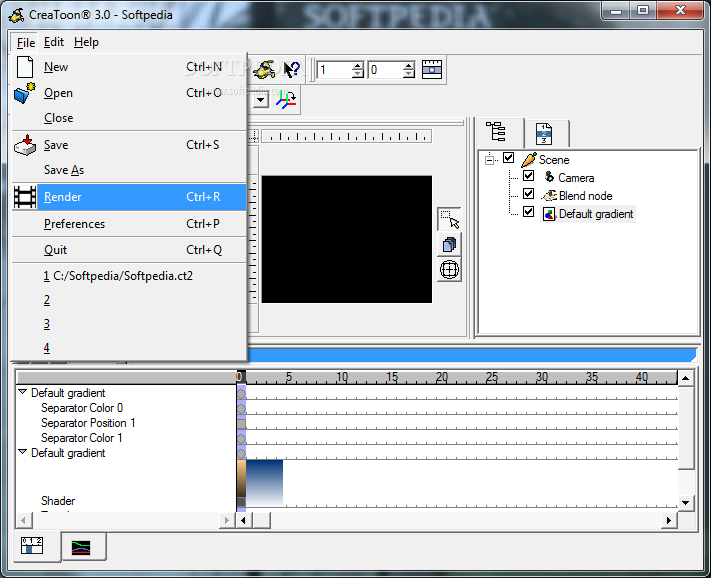Click the crosshair target tool icon

point(449,270)
